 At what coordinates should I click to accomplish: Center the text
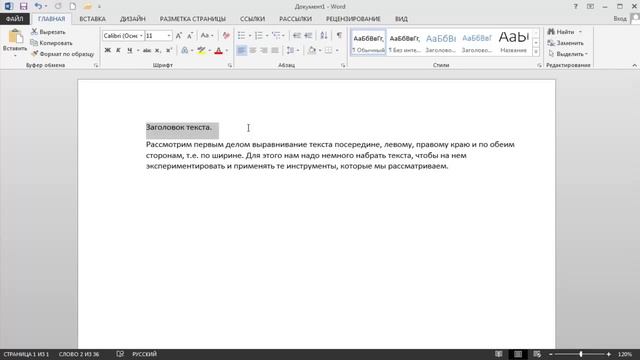253,50
